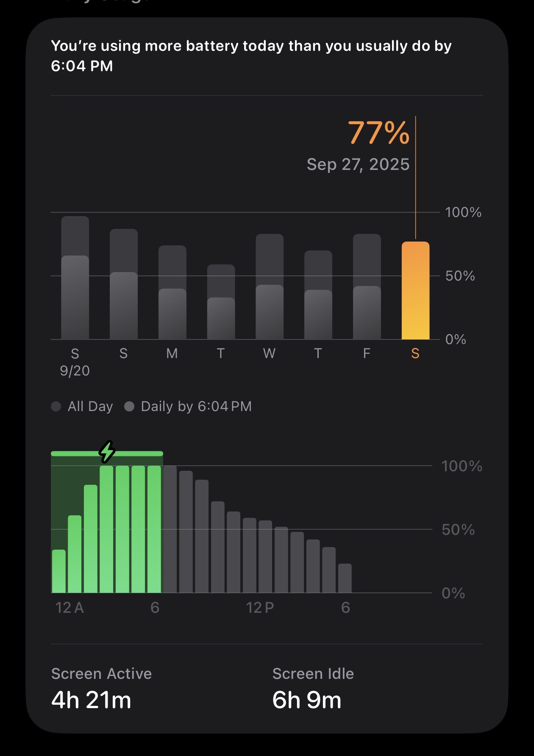Tap the Sep 27, 2025 date label
Viewport: 534px width, 756px height.
click(358, 164)
